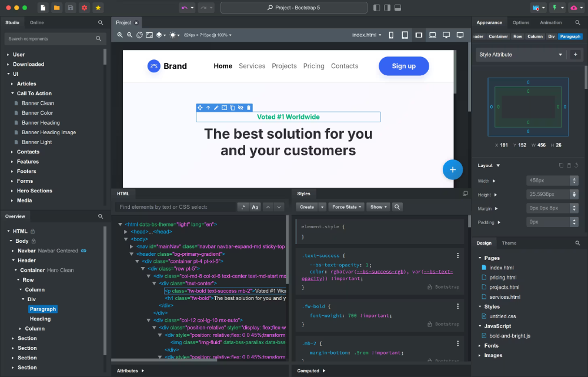Viewport: 588px width, 377px height.
Task: Delete the selected element using trash icon
Action: pos(249,108)
